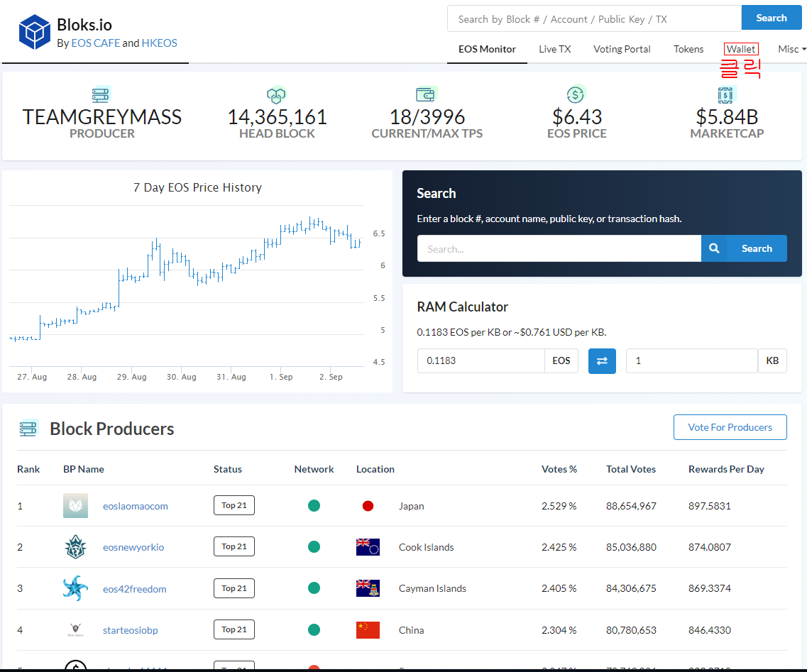Click starteosiobp green network status dot
The height and width of the screenshot is (672, 807).
click(314, 630)
